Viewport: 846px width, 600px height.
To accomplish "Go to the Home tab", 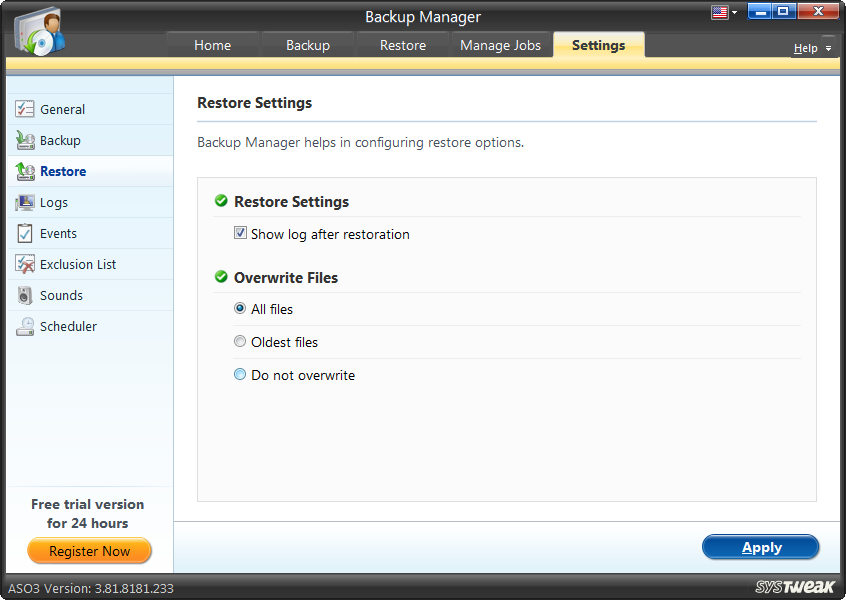I will coord(212,45).
